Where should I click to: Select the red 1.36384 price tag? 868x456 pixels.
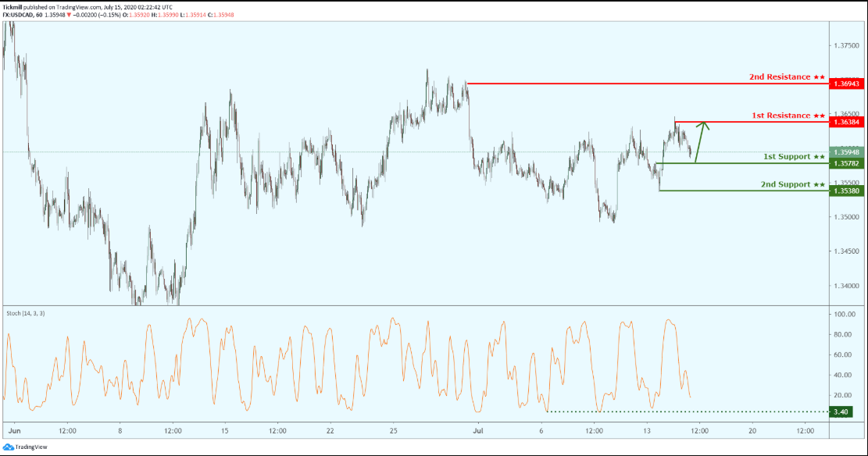846,122
